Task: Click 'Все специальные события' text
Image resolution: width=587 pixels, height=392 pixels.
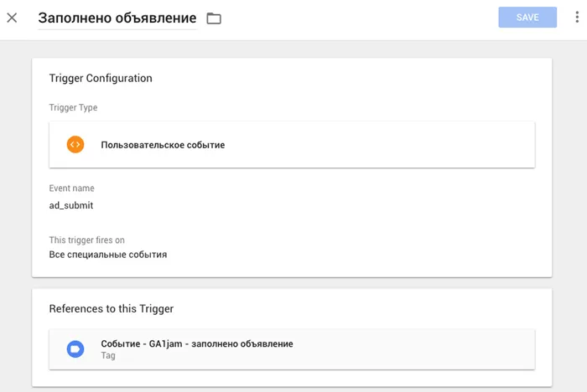Action: [108, 255]
